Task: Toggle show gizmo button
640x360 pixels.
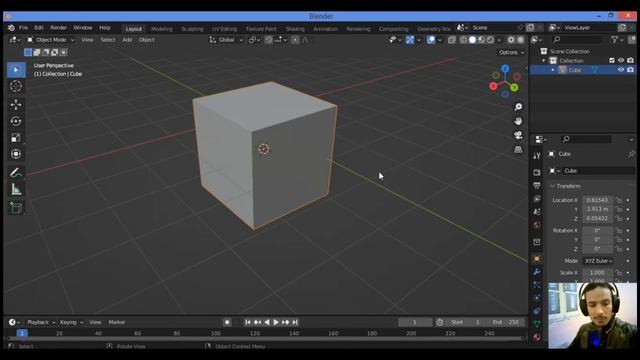Action: (410, 40)
